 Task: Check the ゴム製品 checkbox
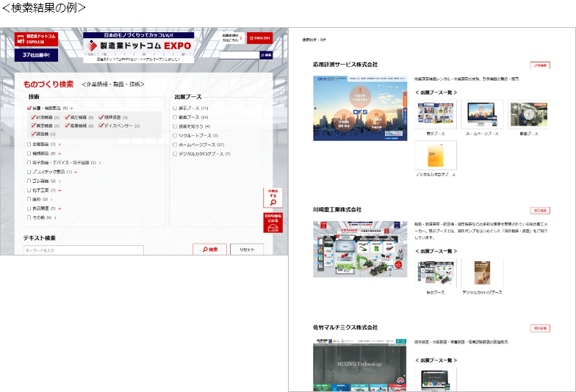coord(29,181)
